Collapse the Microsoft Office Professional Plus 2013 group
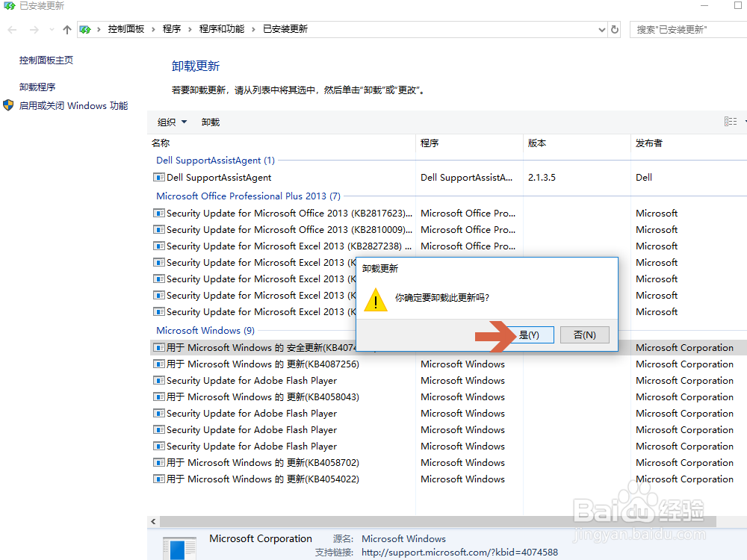Viewport: 747px width, 560px height. pos(248,196)
